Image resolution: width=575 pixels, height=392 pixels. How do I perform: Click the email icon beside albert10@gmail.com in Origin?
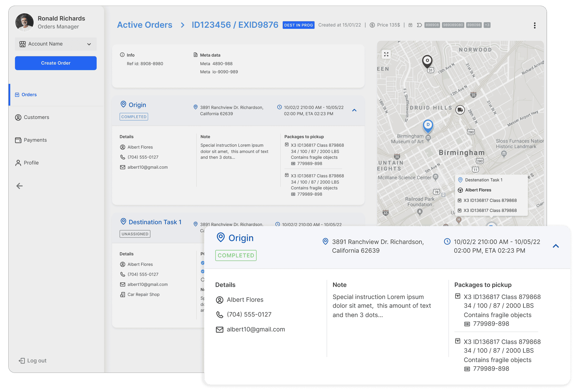(122, 167)
